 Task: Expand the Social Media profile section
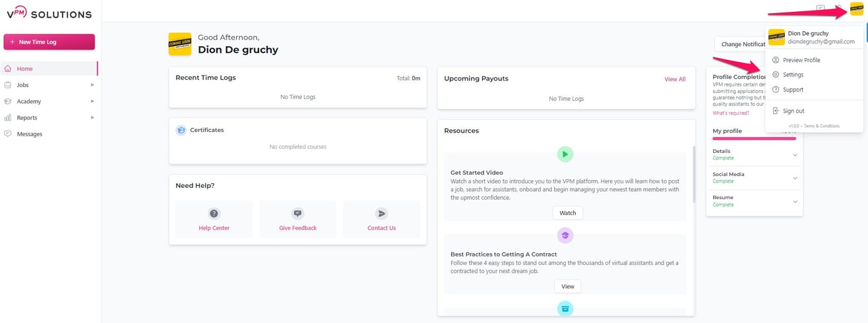[x=795, y=178]
